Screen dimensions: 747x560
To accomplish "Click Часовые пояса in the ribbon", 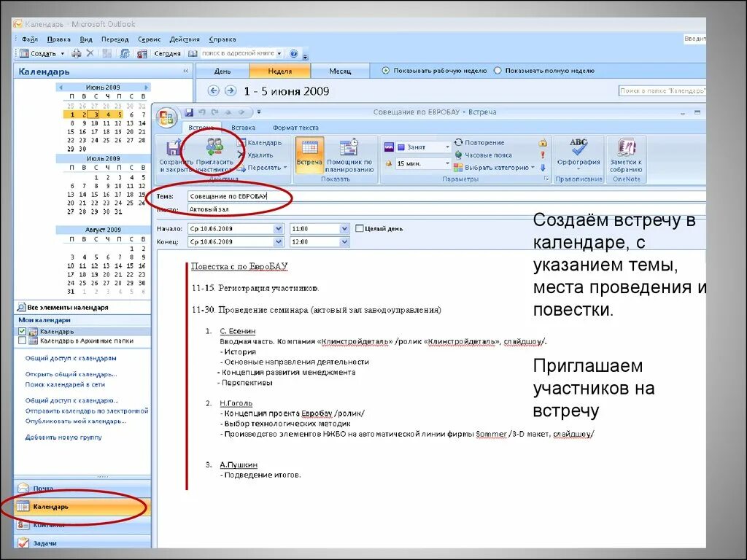I will click(x=483, y=155).
